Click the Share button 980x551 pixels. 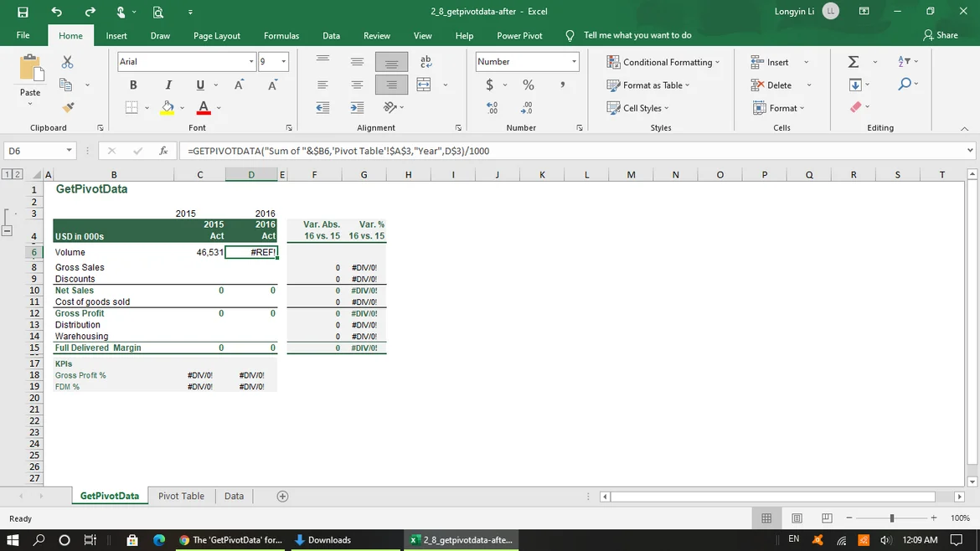coord(941,35)
